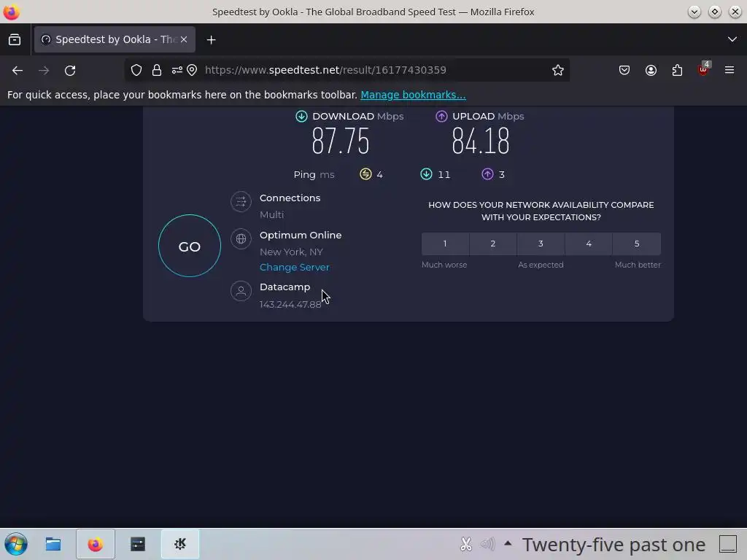Viewport: 747px width, 560px height.
Task: Open the Firefox account icon
Action: pos(651,71)
